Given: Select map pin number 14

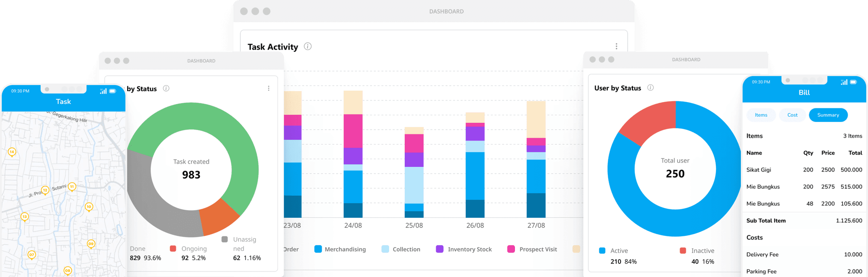Looking at the screenshot, I should coord(12,152).
